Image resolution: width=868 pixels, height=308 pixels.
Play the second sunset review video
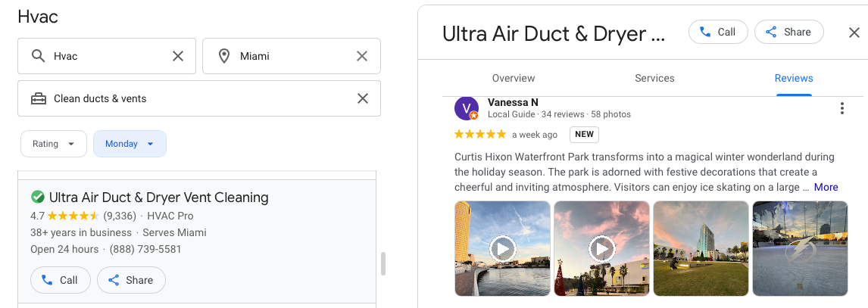[x=601, y=248]
